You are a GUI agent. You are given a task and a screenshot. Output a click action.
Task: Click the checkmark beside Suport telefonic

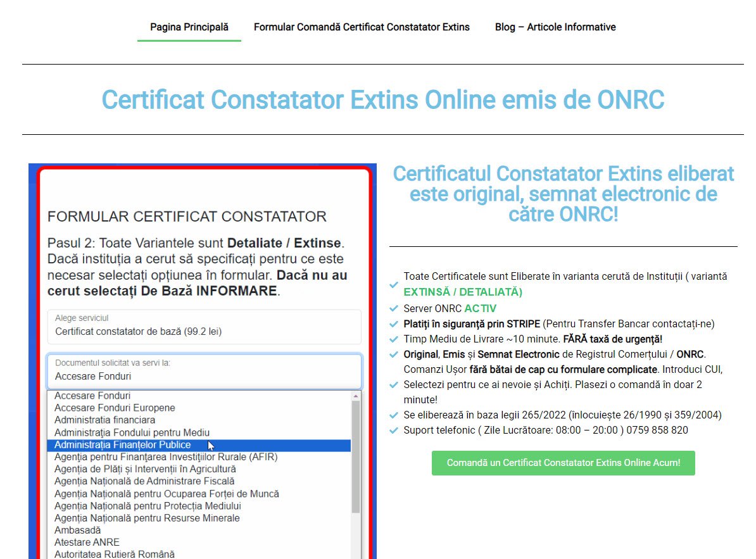(394, 430)
